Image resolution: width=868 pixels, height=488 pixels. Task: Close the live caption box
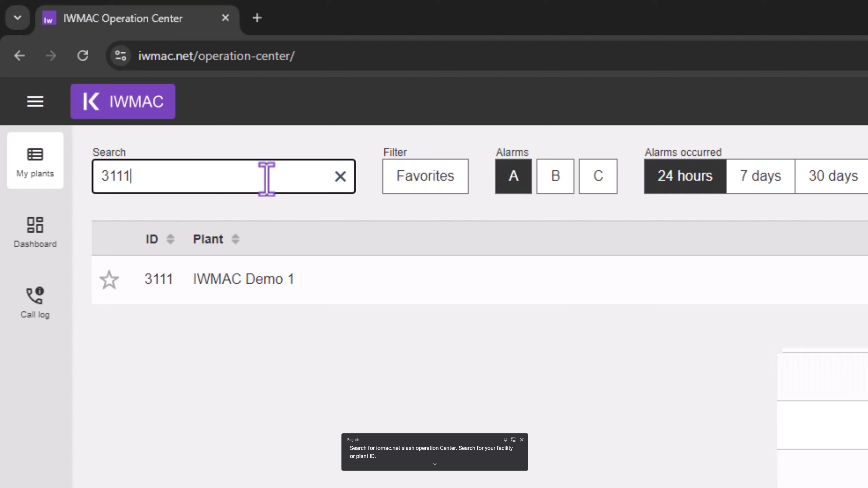(x=522, y=440)
